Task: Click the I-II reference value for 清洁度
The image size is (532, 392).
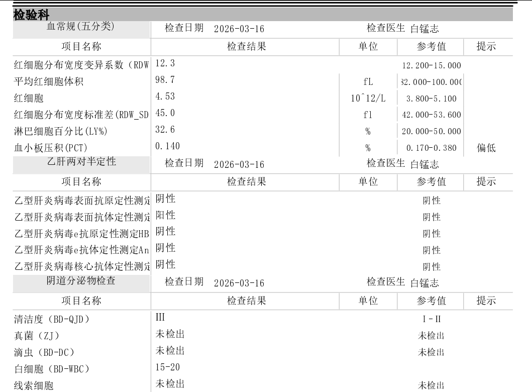Action: coord(432,320)
